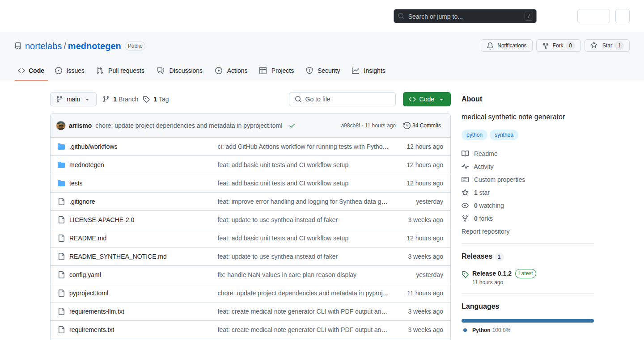
Task: Click the arrismo avatar in commit row
Action: (x=61, y=126)
